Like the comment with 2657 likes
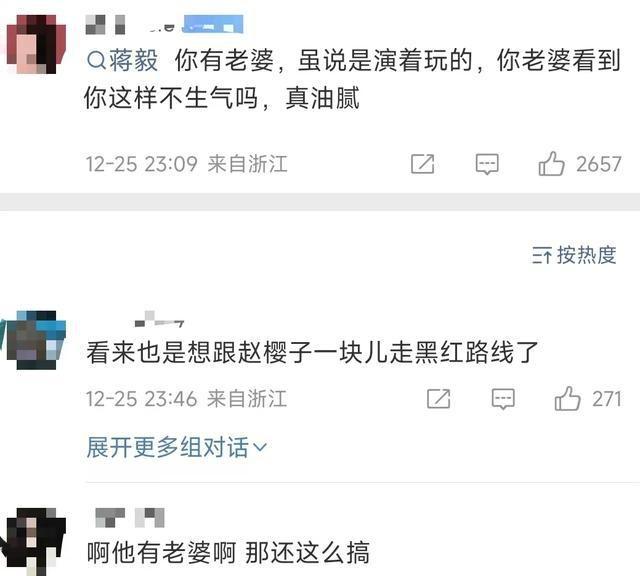 pyautogui.click(x=552, y=164)
